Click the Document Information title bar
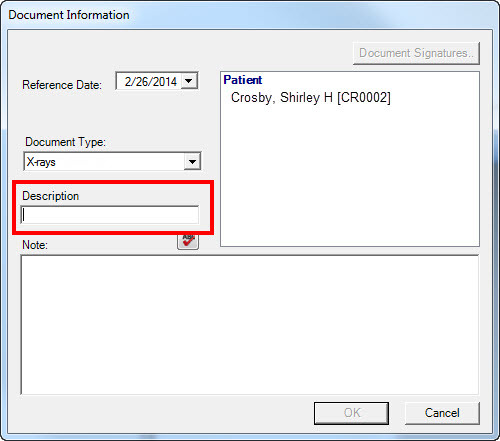The image size is (500, 441). (250, 15)
